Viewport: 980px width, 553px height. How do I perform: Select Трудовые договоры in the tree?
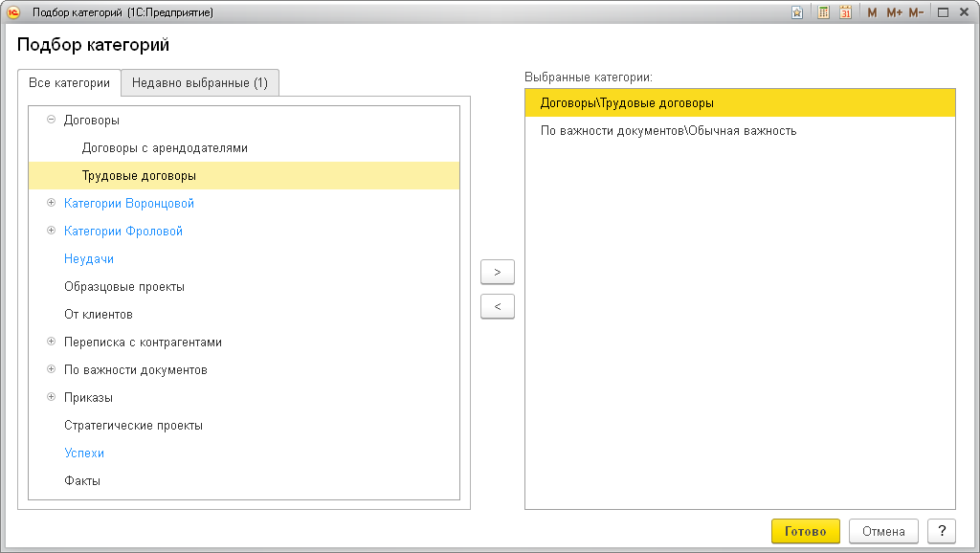(x=244, y=176)
